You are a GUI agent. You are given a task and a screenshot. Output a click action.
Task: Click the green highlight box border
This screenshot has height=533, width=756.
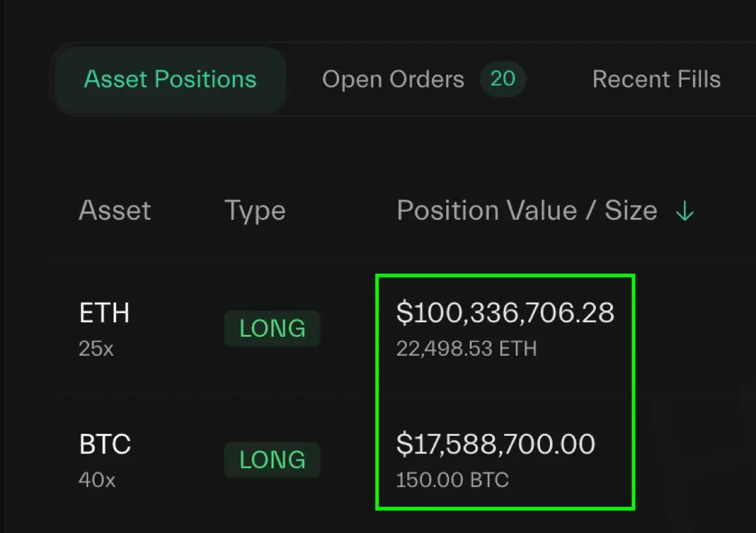click(x=505, y=276)
